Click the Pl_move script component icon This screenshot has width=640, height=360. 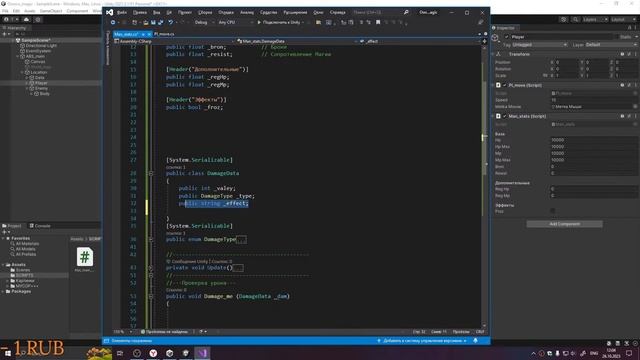pos(498,85)
